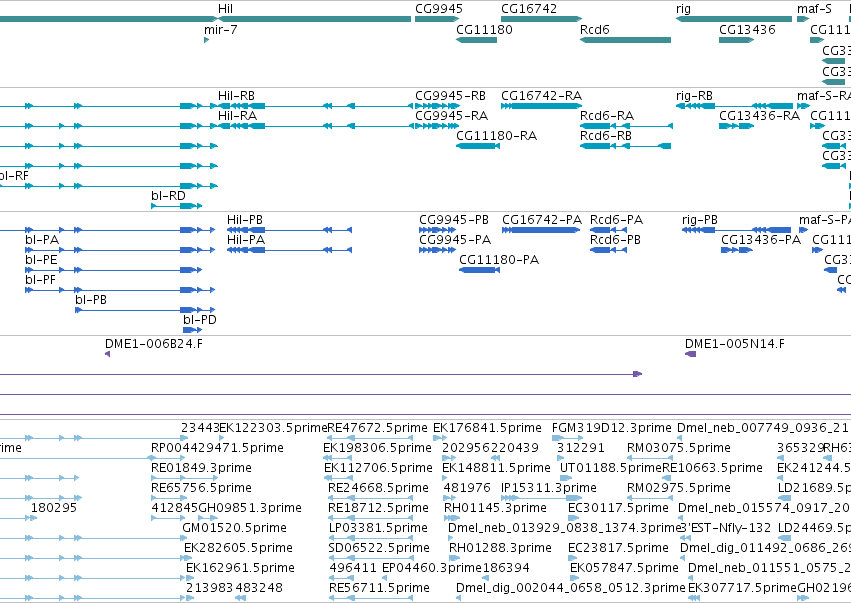Click the CG16742-RA transcript label

541,96
